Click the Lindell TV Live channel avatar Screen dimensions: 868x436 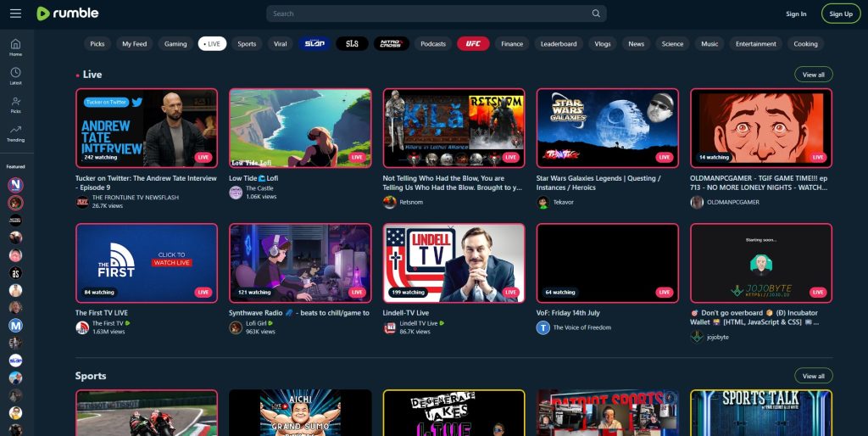[x=390, y=327]
